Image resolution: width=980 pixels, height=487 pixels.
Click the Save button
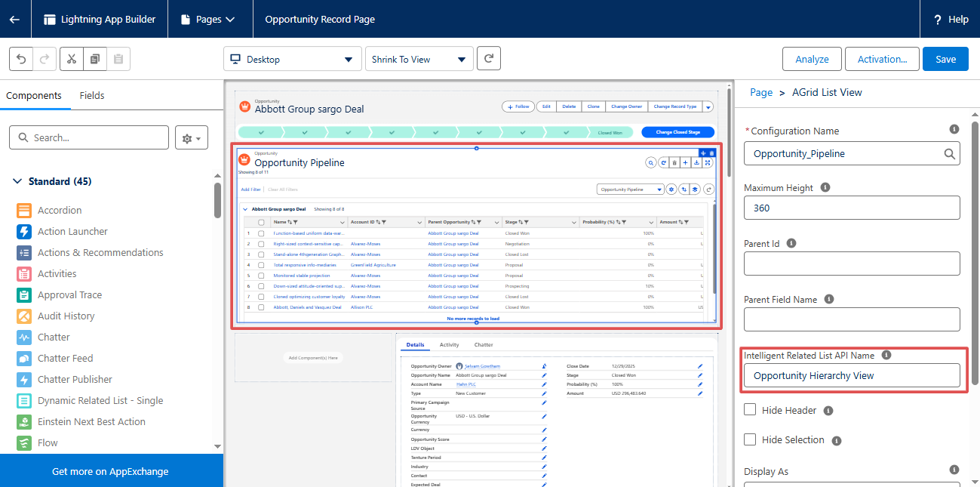click(945, 59)
